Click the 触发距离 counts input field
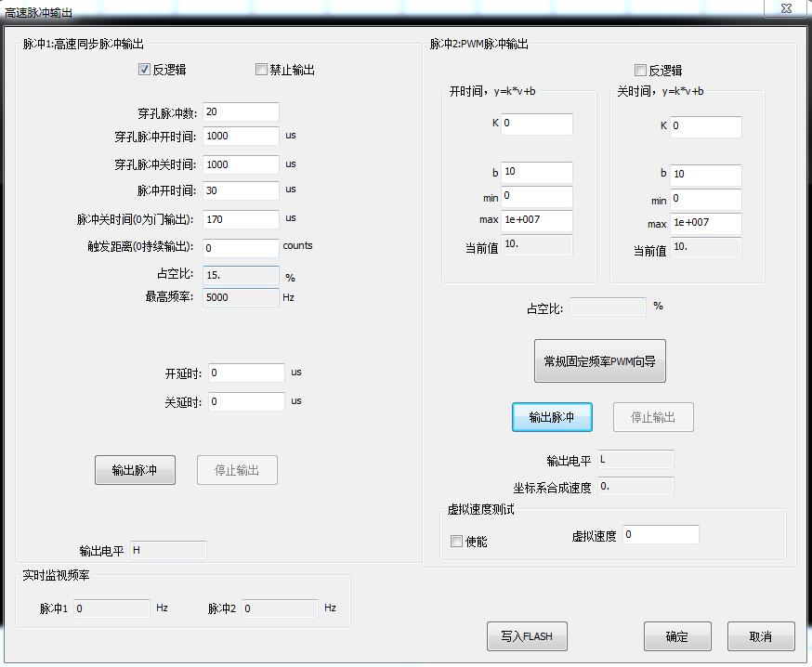The image size is (812, 667). pos(241,248)
